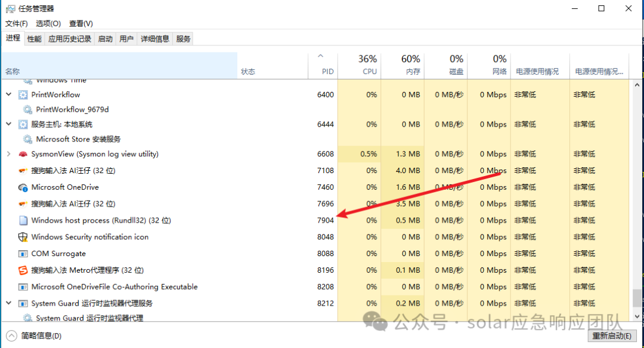The width and height of the screenshot is (644, 348).
Task: Switch to the 服务 tab
Action: pyautogui.click(x=183, y=39)
